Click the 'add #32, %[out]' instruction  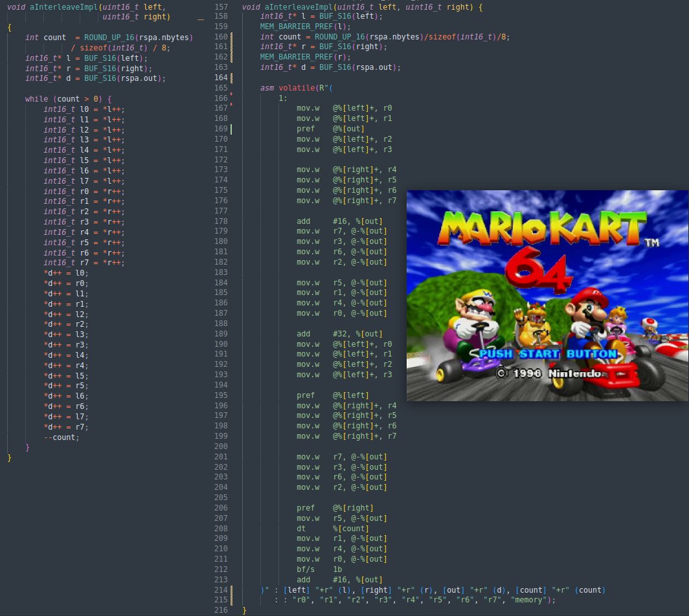pos(339,334)
